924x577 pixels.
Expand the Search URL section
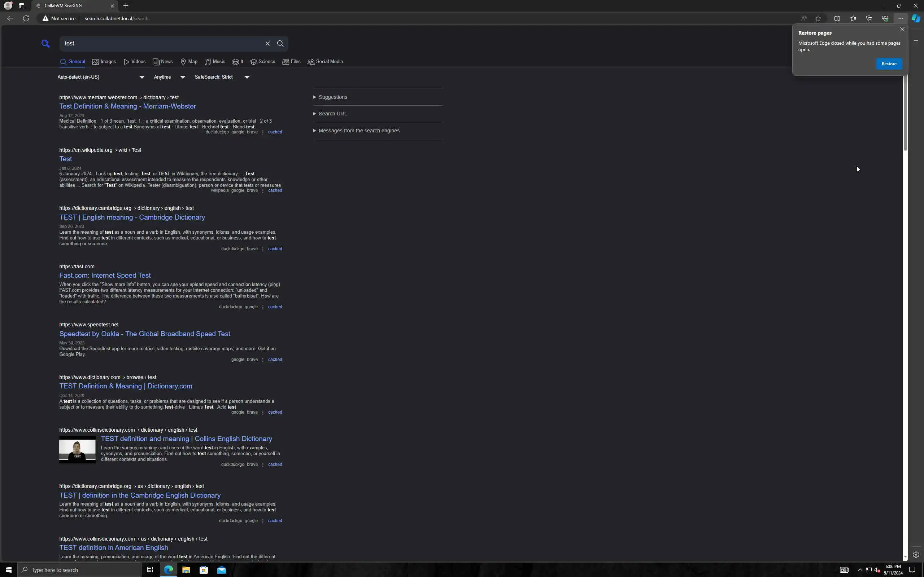[x=332, y=114]
